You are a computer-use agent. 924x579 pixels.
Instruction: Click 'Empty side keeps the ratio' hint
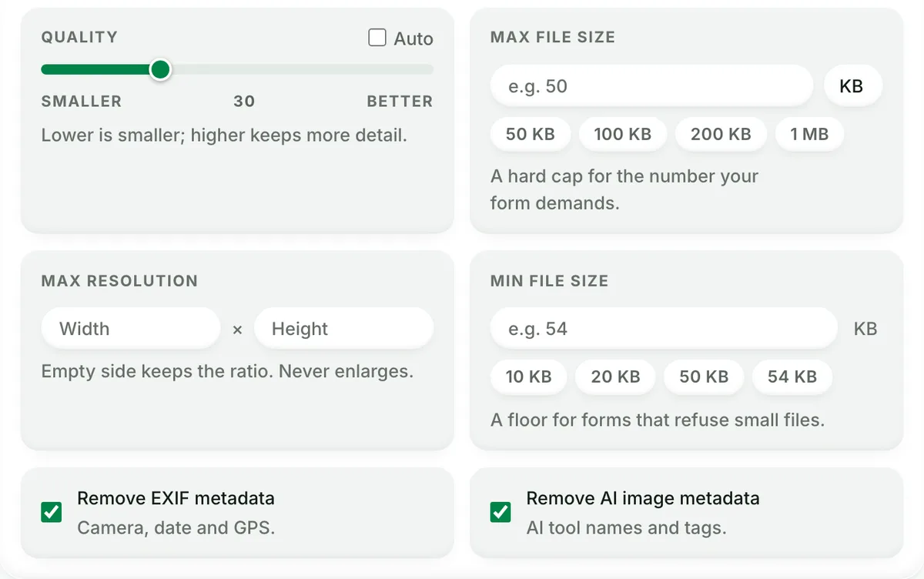point(227,371)
